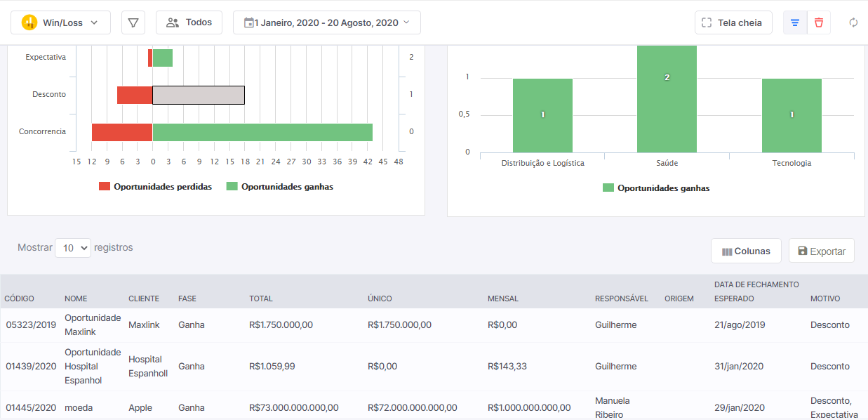Sort by TOTAL column header
868x420 pixels.
(260, 298)
